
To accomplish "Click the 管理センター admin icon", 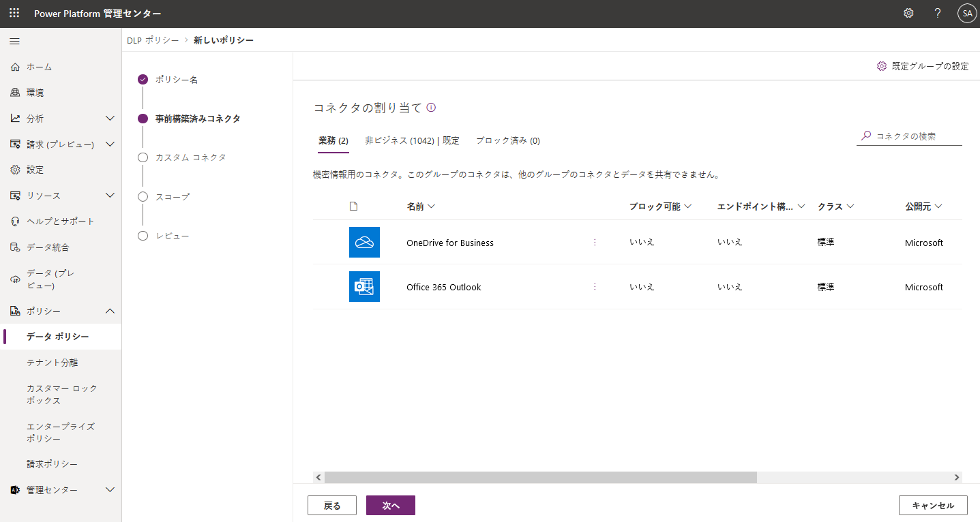I will point(15,490).
